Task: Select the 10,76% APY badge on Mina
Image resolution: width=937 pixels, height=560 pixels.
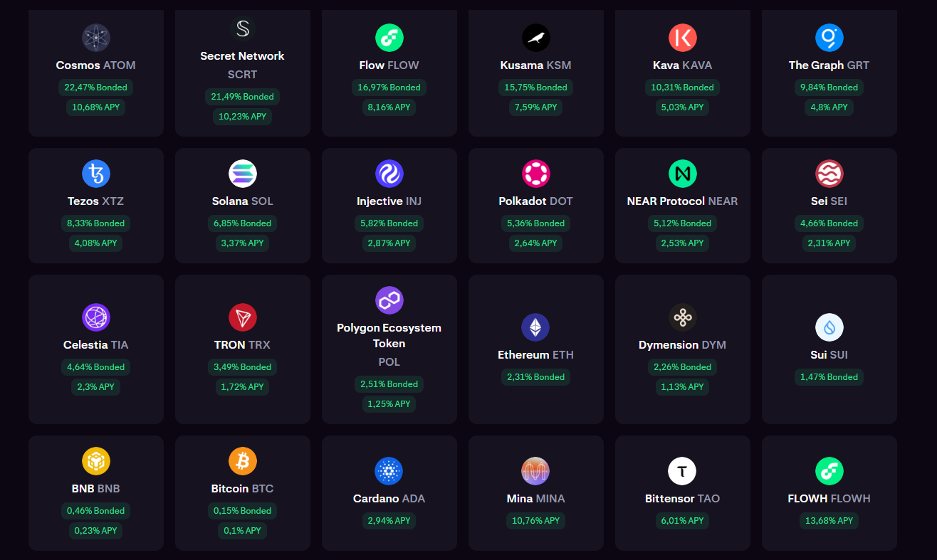Action: [535, 521]
